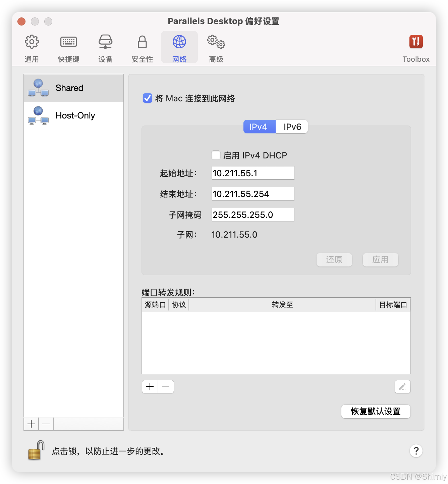The image size is (448, 484).
Task: Remove a port forwarding rule with minus
Action: tap(166, 387)
